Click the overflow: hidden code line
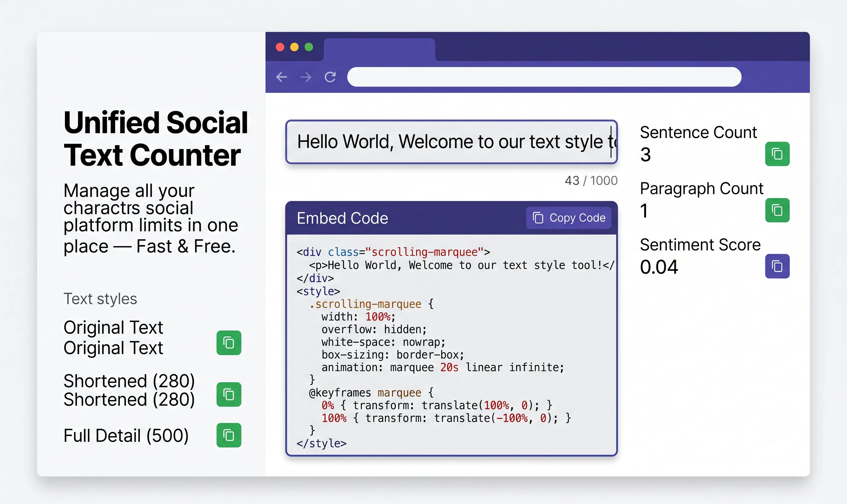This screenshot has height=504, width=847. tap(374, 329)
